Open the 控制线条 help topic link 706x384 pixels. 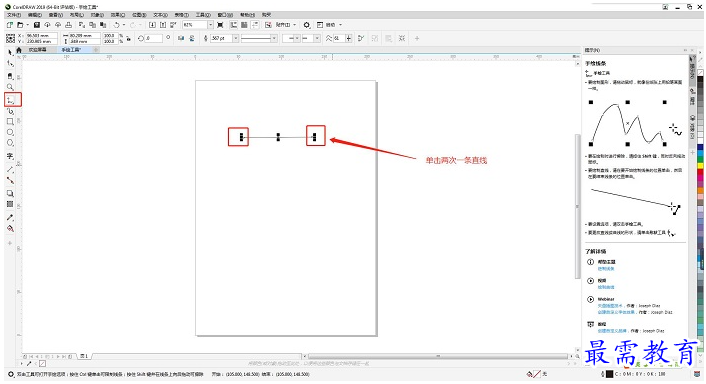click(606, 268)
